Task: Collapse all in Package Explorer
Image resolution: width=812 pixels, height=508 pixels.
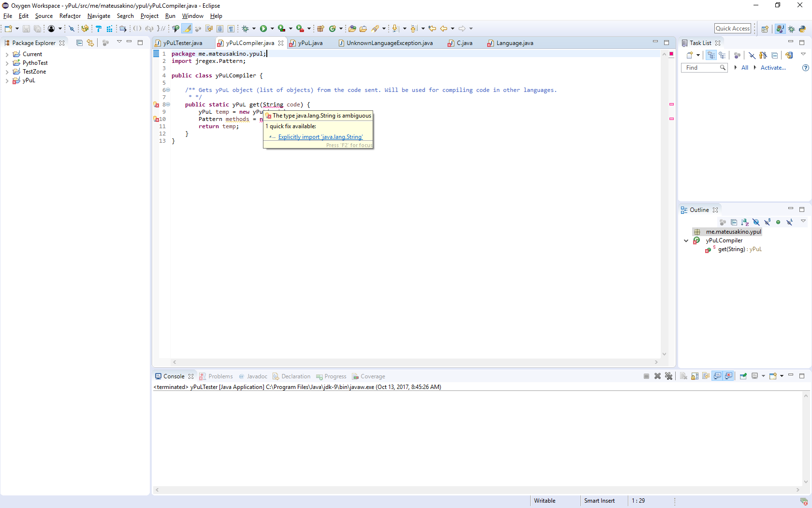Action: pos(79,43)
